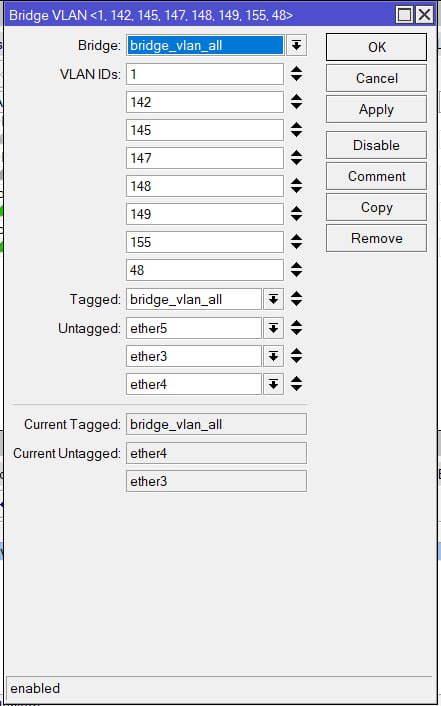Click add/remove arrows beside VLAN ID 155
This screenshot has width=441, height=706.
296,242
